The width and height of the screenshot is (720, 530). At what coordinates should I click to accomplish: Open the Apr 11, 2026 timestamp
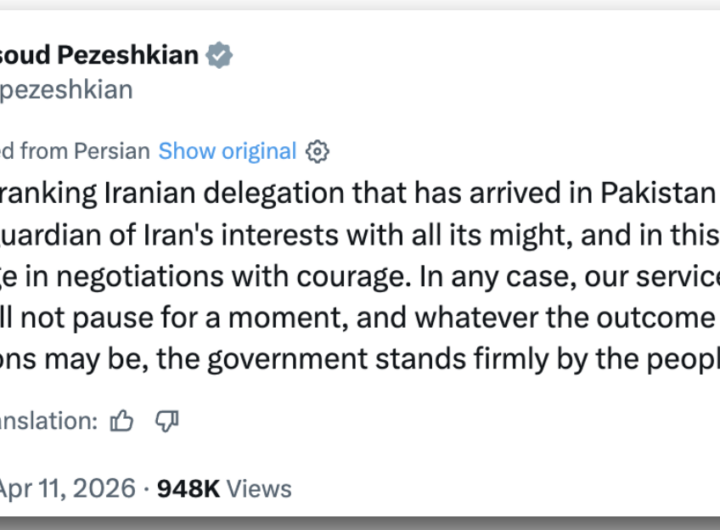pos(66,488)
